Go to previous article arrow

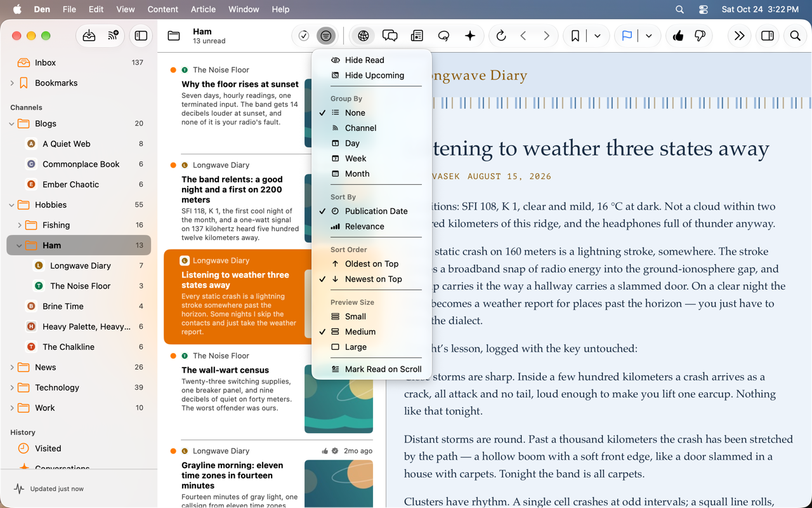(x=523, y=36)
